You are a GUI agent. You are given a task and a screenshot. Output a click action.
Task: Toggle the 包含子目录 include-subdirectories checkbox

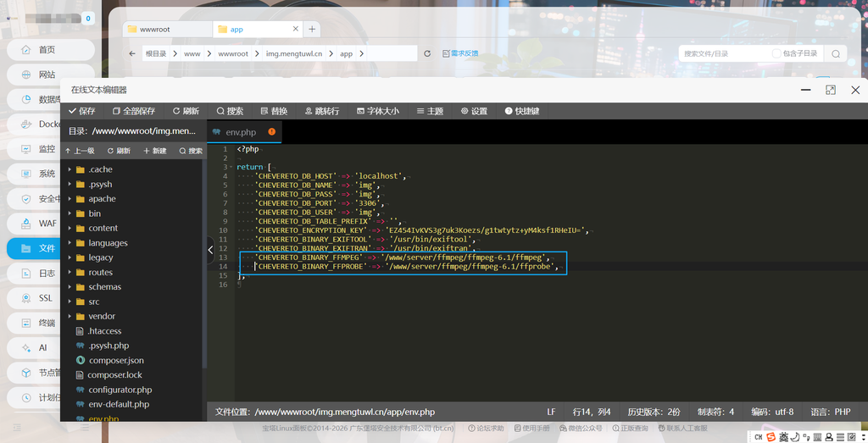click(776, 53)
